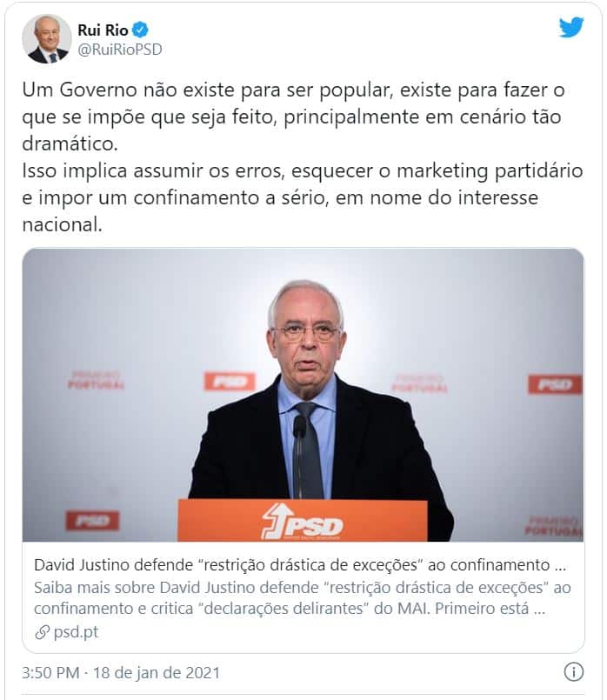
Task: Click the word 'nacional.' ending the tweet
Action: [x=62, y=224]
